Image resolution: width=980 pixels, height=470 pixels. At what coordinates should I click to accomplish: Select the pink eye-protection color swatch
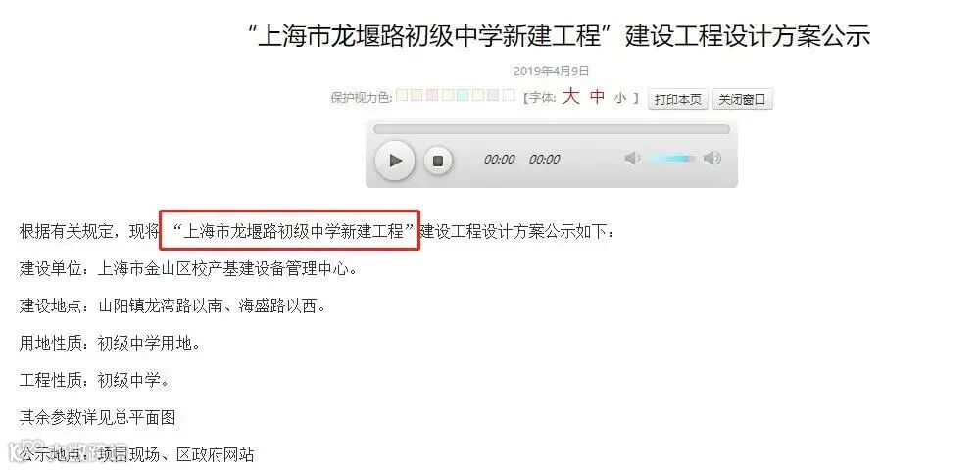pyautogui.click(x=432, y=96)
